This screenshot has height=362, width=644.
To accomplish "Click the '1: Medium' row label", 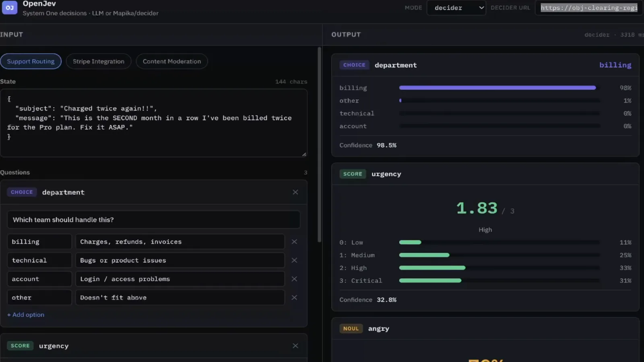I will [357, 255].
